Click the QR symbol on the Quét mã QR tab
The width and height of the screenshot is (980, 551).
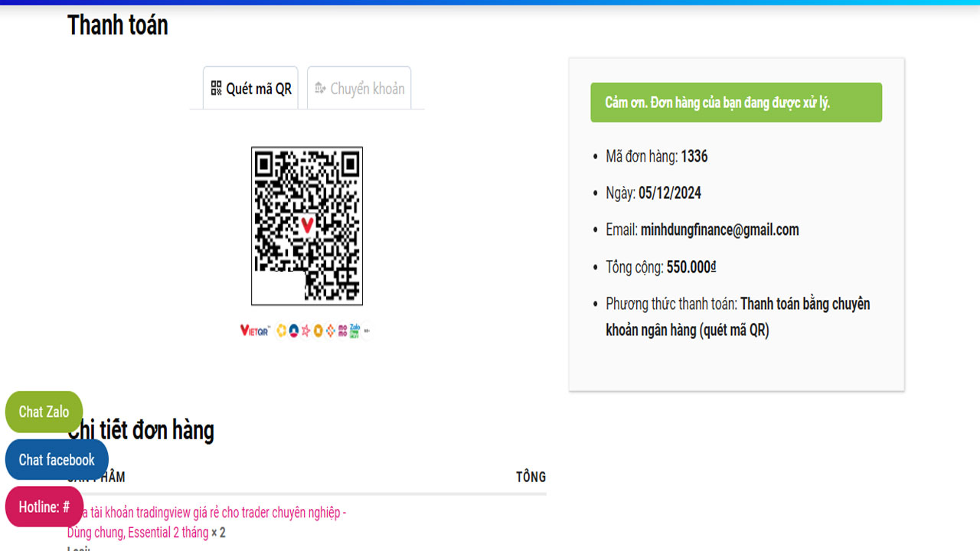point(217,88)
